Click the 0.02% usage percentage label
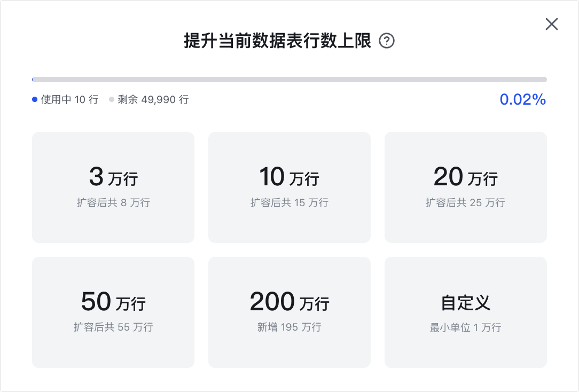Viewport: 579px width, 392px height. coord(523,99)
